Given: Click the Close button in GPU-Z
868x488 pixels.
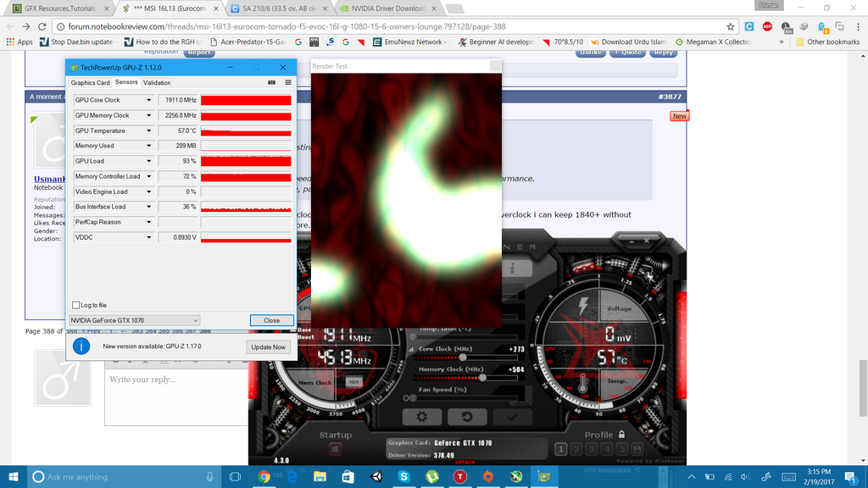Looking at the screenshot, I should tap(272, 320).
